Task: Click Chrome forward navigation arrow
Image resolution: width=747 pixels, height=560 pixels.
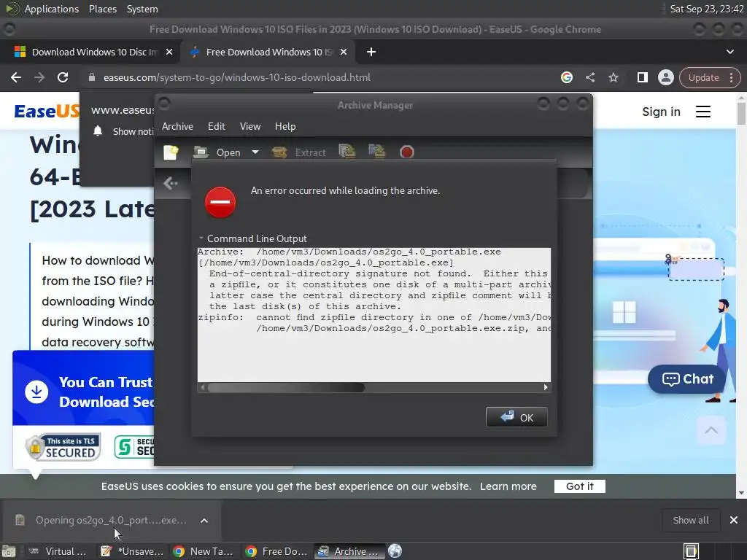Action: click(39, 77)
